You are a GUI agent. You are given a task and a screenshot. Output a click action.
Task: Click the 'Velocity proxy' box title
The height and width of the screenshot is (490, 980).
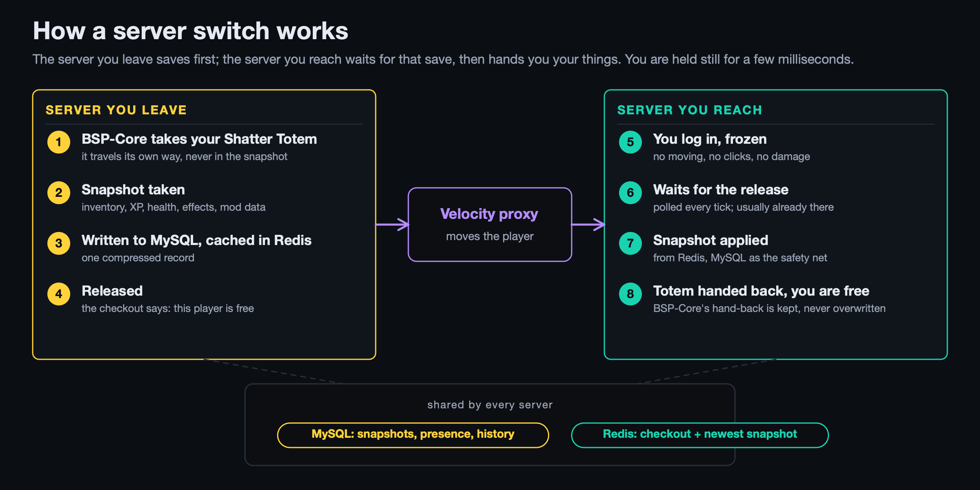coord(489,214)
